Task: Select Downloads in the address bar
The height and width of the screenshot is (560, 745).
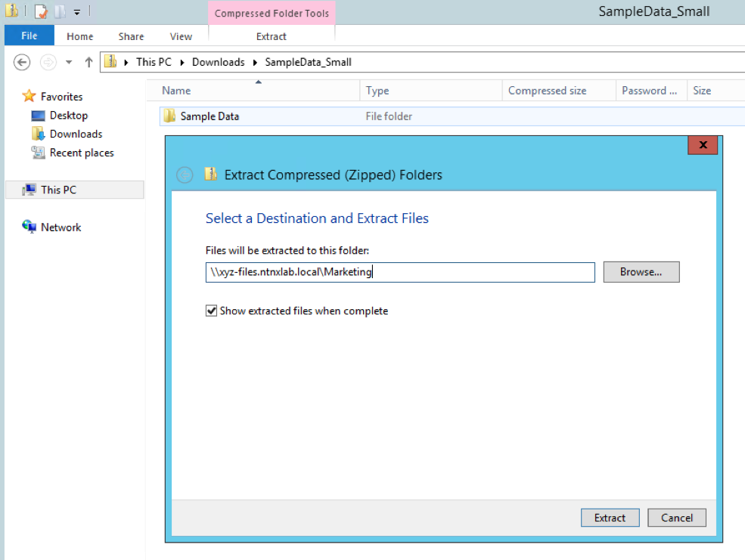Action: tap(218, 62)
